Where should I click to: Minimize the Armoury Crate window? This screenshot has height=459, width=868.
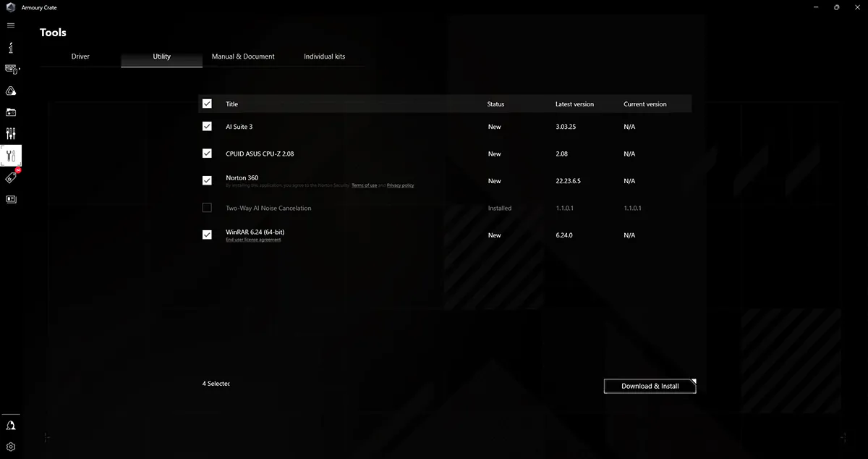[x=815, y=7]
